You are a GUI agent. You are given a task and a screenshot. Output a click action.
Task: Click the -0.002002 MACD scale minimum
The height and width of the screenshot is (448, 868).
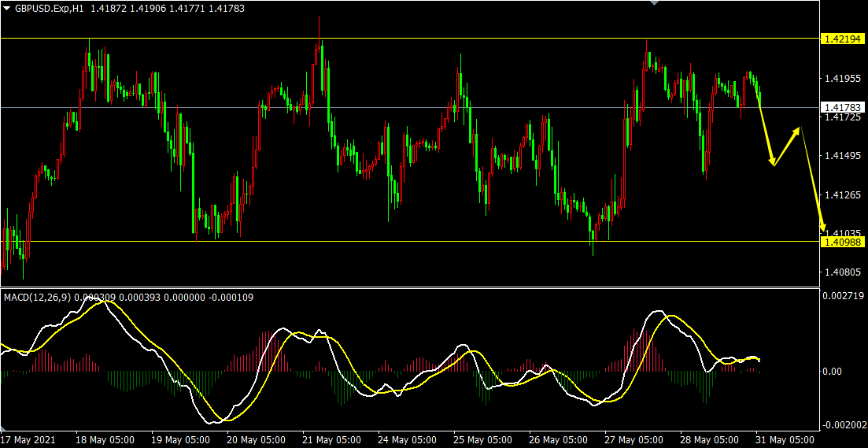844,425
